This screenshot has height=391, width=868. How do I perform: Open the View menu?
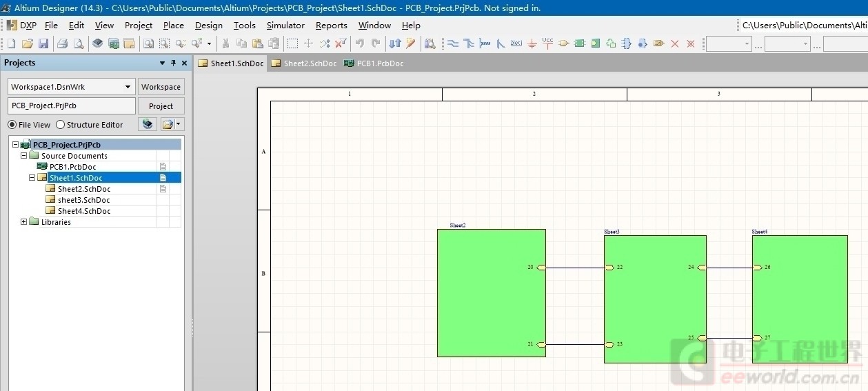pyautogui.click(x=104, y=25)
